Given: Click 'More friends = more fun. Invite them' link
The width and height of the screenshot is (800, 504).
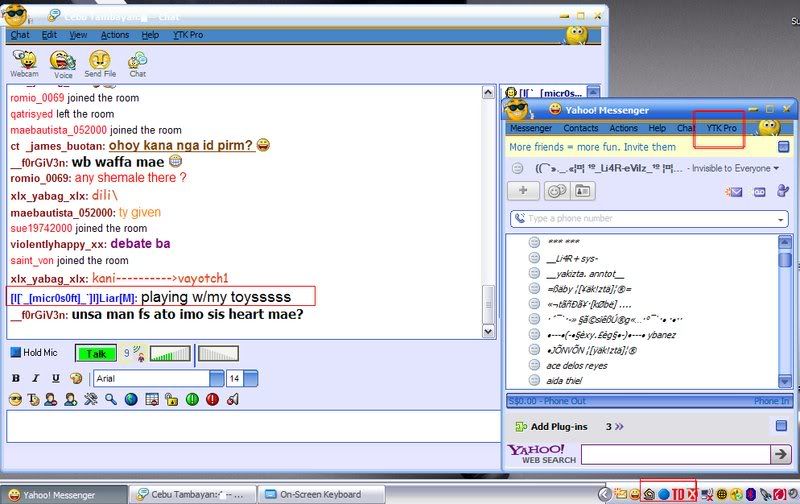Looking at the screenshot, I should 592,147.
